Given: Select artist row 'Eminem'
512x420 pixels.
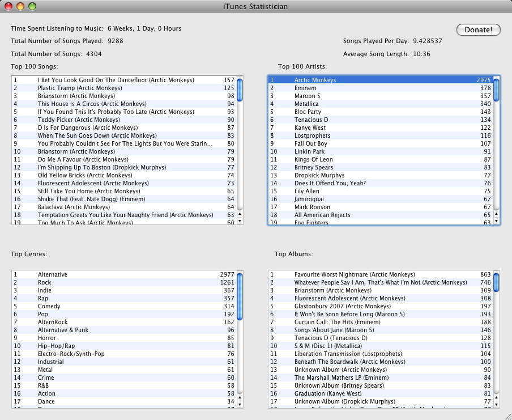Looking at the screenshot, I should click(x=381, y=88).
